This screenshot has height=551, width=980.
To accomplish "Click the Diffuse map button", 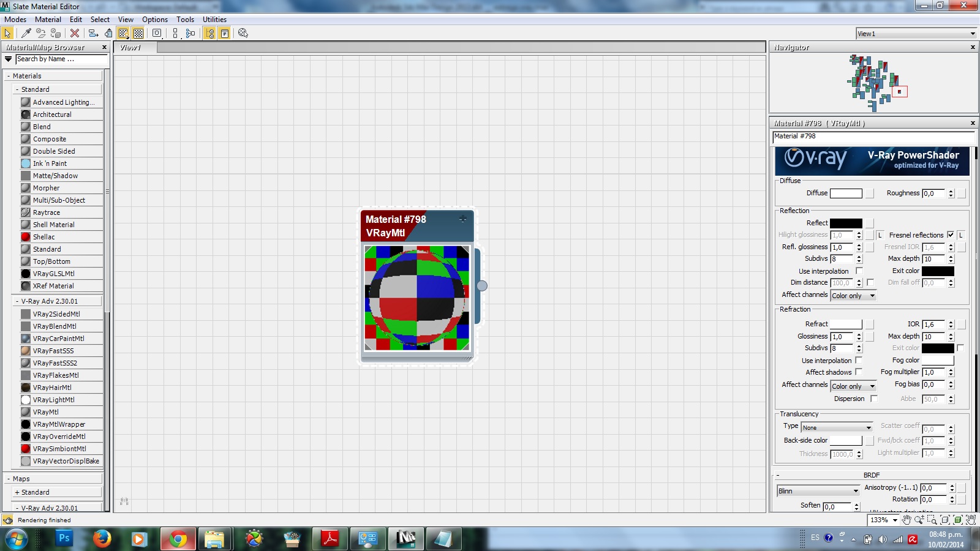I will click(870, 193).
